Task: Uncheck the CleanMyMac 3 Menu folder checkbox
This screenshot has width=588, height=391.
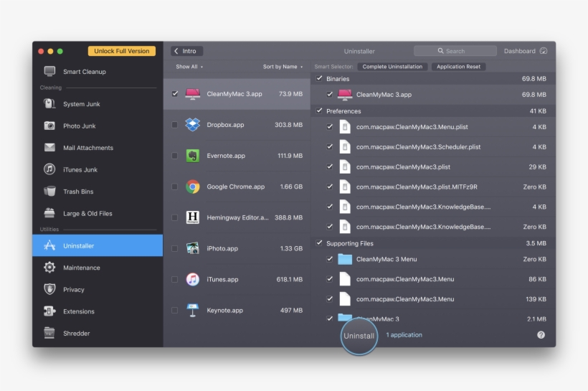Action: (330, 259)
